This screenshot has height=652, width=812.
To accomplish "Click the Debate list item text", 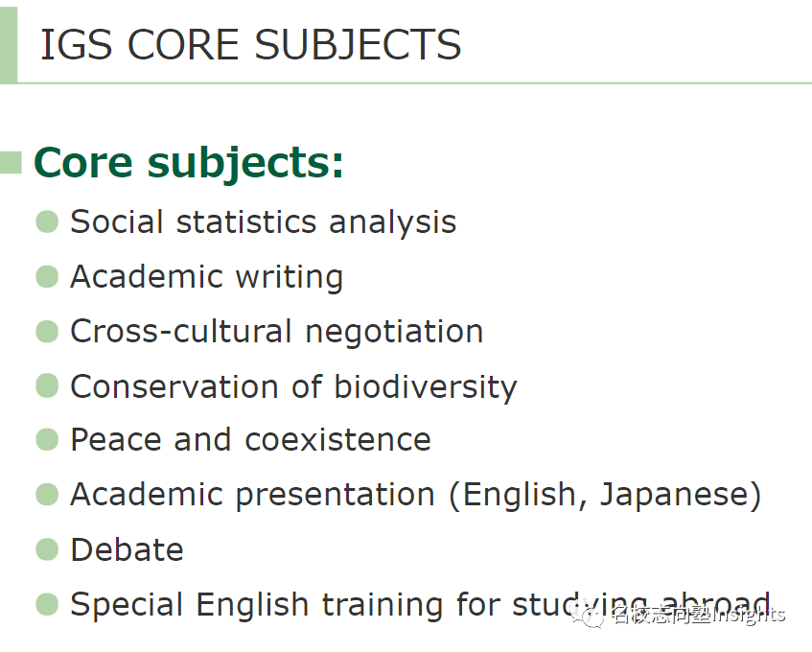I will click(127, 549).
